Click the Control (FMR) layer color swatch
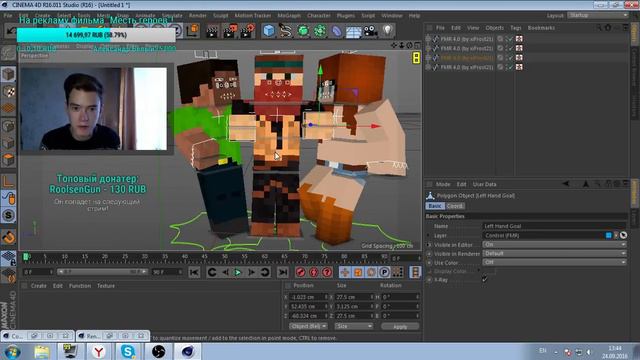Viewport: 640px width, 360px height. [609, 235]
